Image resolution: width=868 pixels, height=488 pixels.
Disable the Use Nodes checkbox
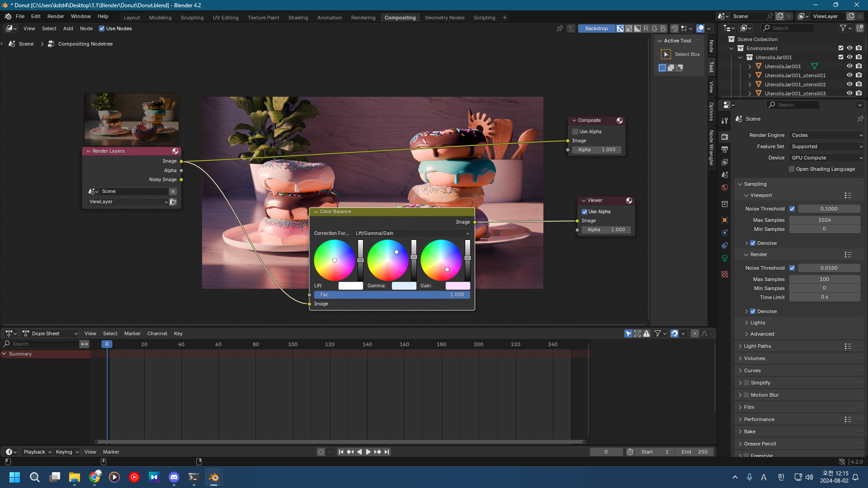[x=102, y=28]
